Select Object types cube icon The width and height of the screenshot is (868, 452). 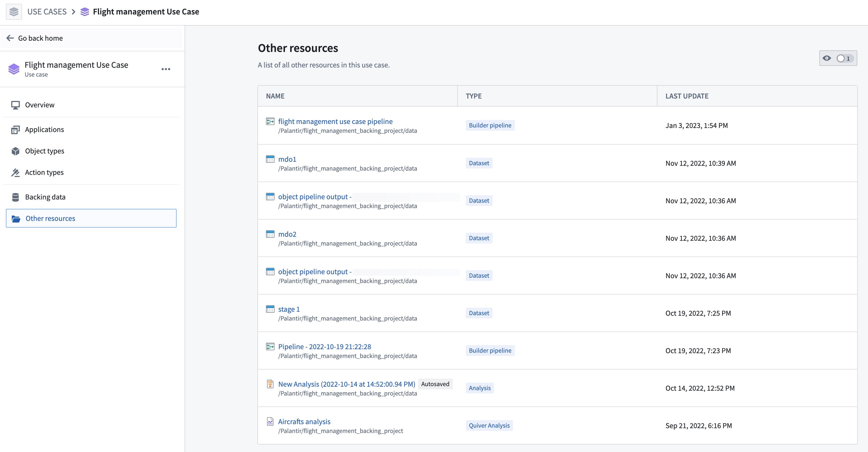(x=16, y=151)
